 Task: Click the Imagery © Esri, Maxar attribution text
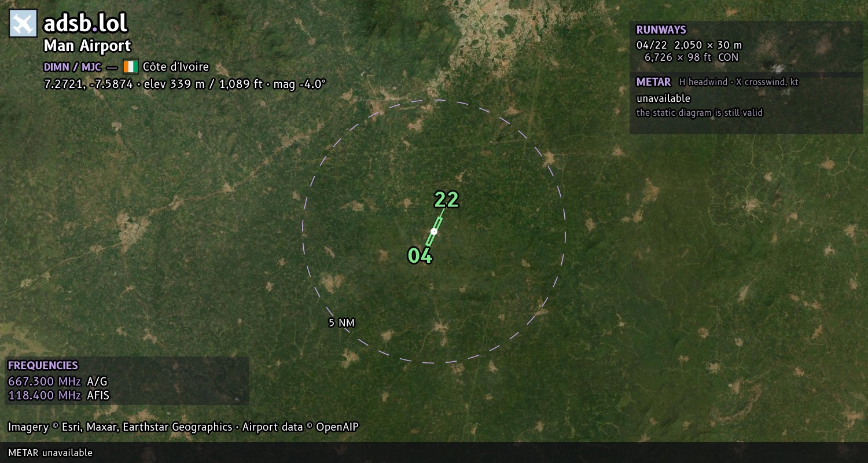183,427
